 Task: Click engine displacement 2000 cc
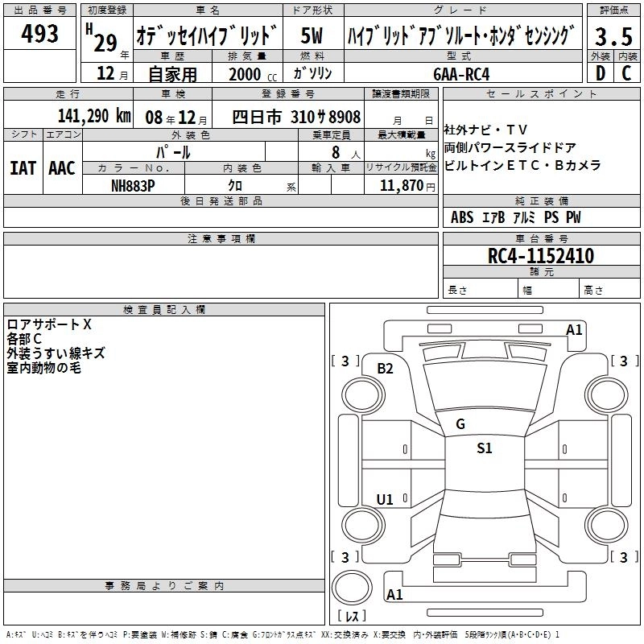click(x=253, y=74)
